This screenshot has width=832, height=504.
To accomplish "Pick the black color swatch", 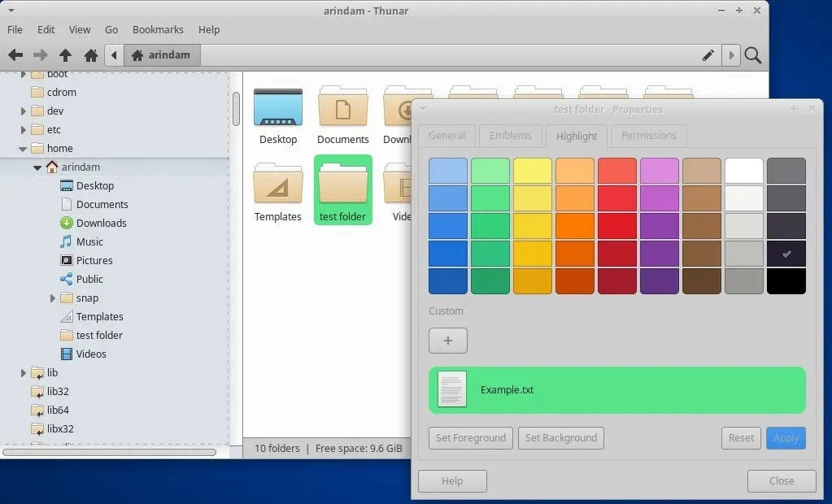I will [786, 281].
